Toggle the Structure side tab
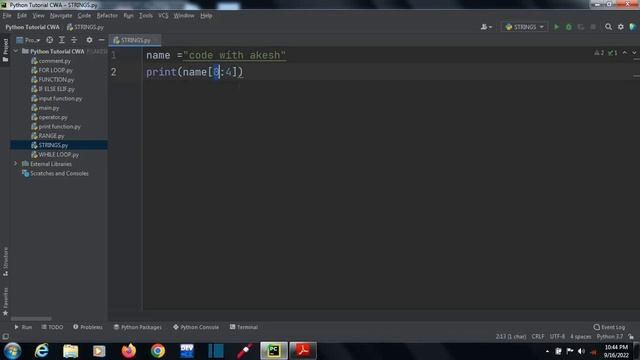The width and height of the screenshot is (640, 360). coord(5,261)
